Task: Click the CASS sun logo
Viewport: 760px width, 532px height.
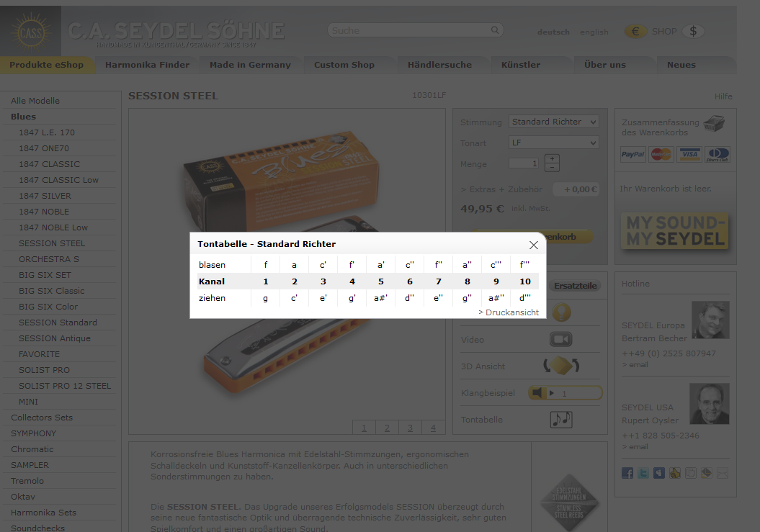Action: pos(30,32)
